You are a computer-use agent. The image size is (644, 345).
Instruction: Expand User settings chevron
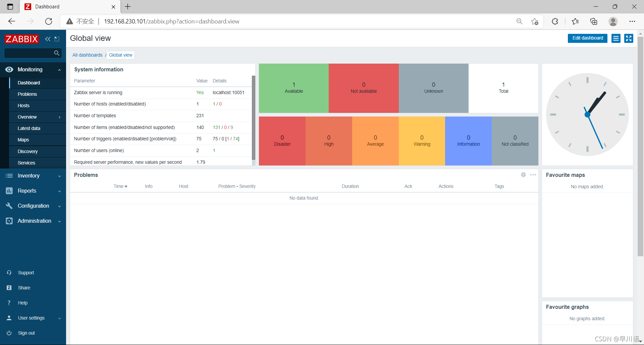pos(59,318)
